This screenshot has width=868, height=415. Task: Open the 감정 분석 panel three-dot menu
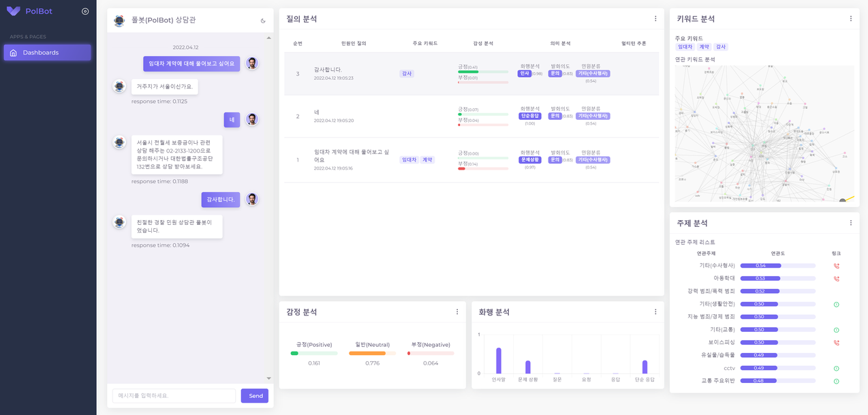(457, 311)
